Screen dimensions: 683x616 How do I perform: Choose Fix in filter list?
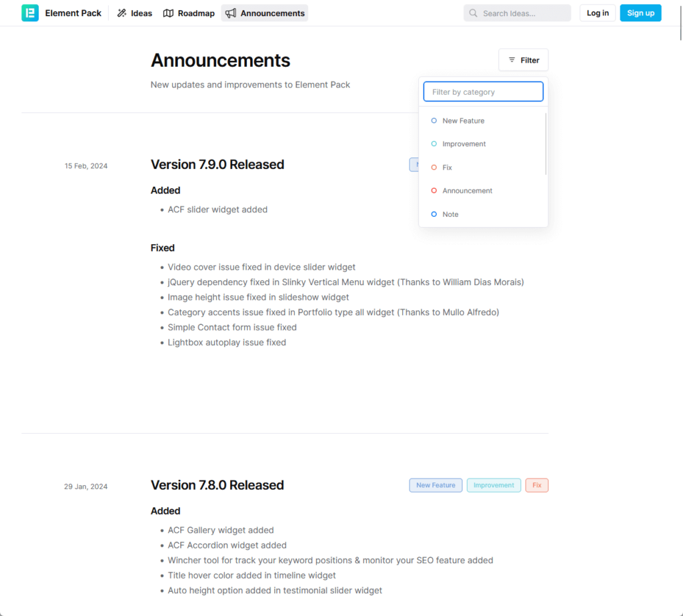tap(484, 168)
